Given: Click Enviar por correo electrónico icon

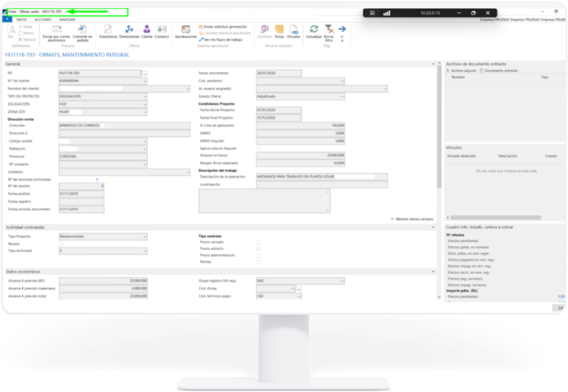Looking at the screenshot, I should [x=56, y=30].
